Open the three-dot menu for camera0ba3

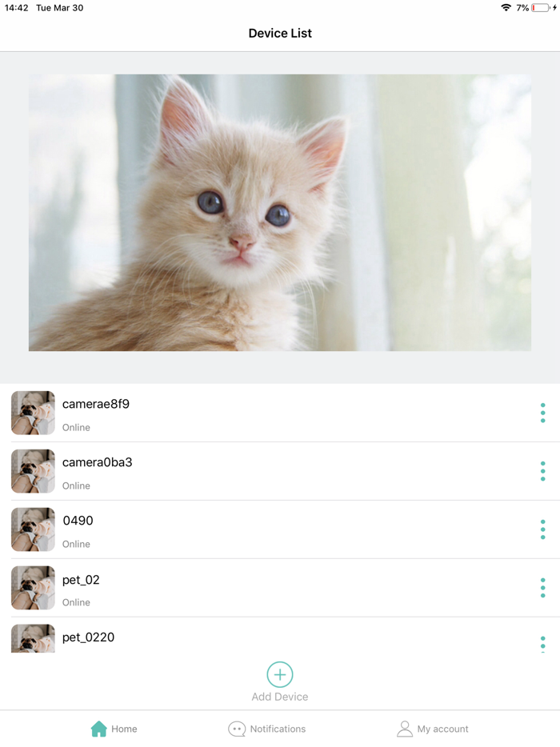pyautogui.click(x=543, y=471)
